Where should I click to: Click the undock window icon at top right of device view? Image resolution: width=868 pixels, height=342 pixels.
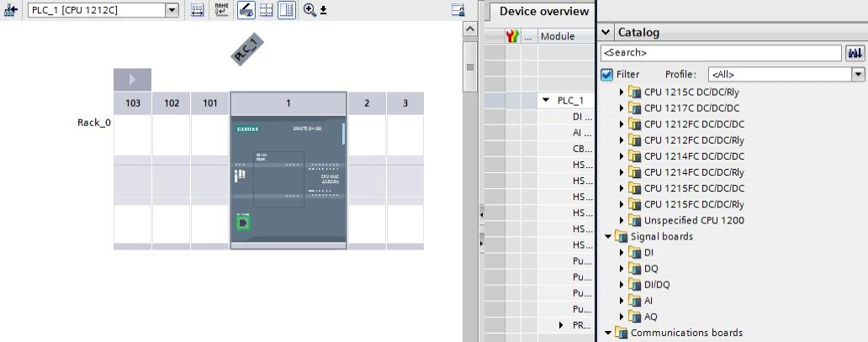(458, 10)
